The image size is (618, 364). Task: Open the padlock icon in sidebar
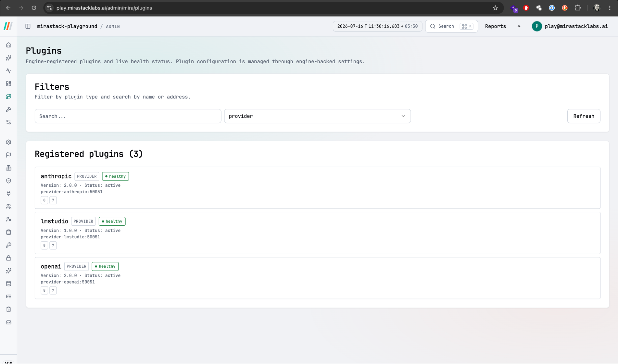point(9,258)
